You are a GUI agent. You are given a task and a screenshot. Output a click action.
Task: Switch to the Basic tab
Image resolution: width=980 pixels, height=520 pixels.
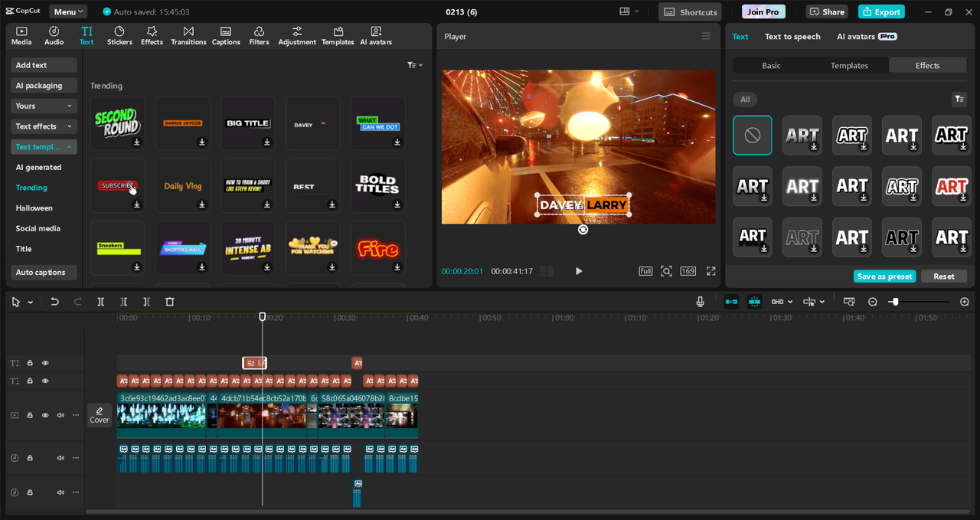pyautogui.click(x=771, y=65)
